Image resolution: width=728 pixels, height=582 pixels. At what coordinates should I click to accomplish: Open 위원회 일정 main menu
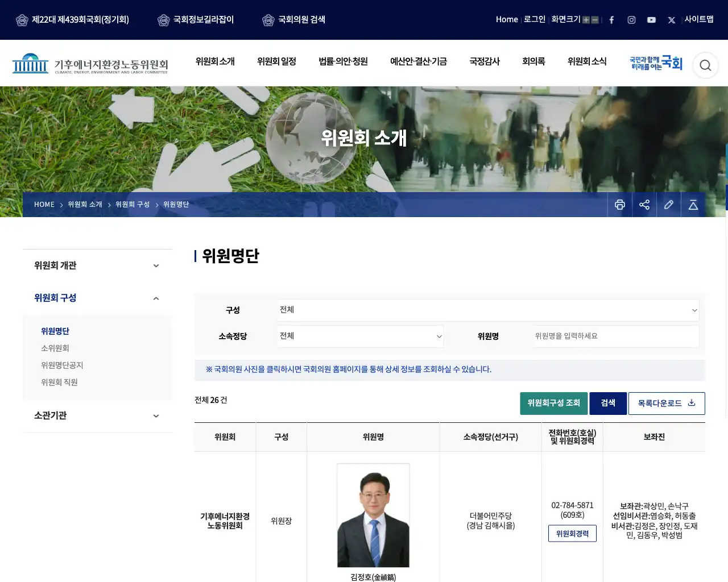click(x=276, y=61)
